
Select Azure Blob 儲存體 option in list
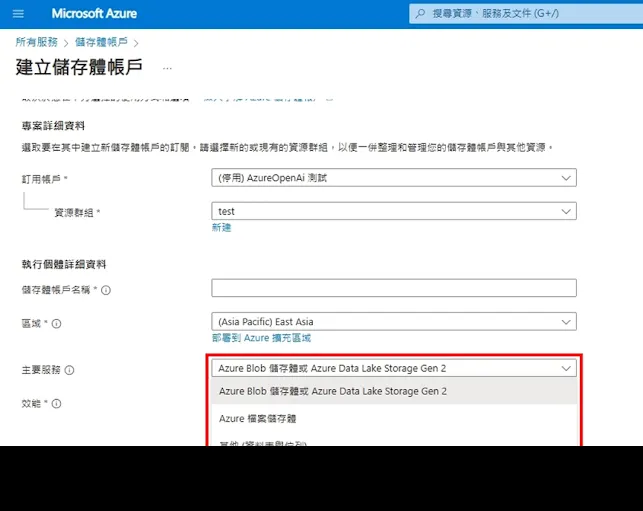click(x=394, y=391)
